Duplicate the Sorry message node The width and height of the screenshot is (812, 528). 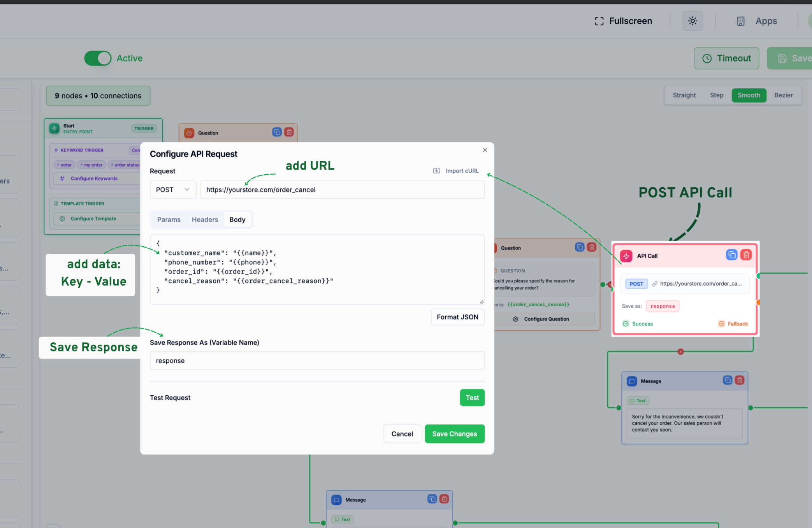pos(727,381)
